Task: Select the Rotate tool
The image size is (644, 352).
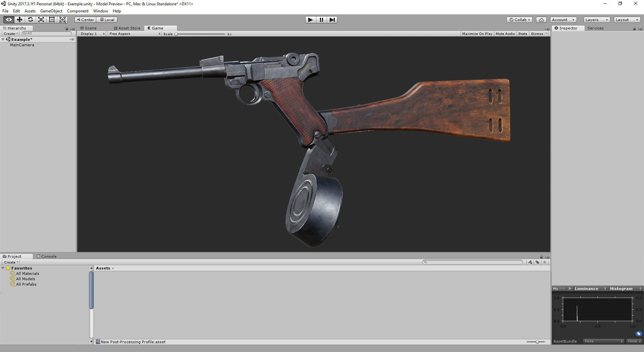Action: (30, 20)
